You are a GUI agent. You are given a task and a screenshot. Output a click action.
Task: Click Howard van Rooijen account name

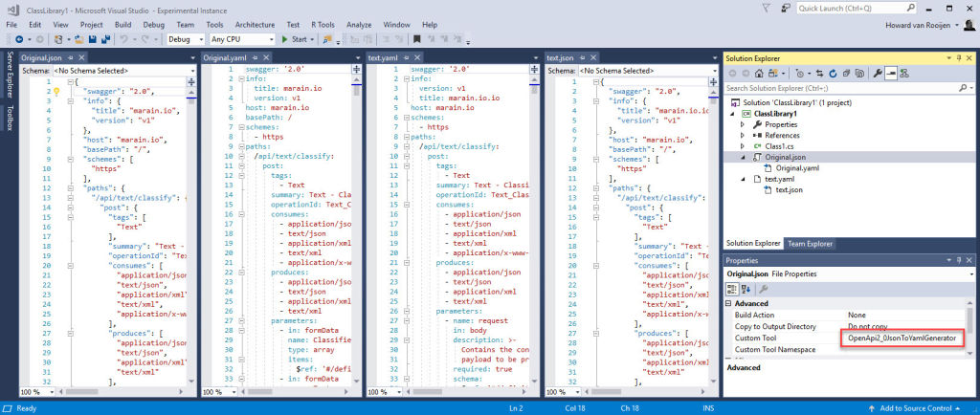coord(919,25)
